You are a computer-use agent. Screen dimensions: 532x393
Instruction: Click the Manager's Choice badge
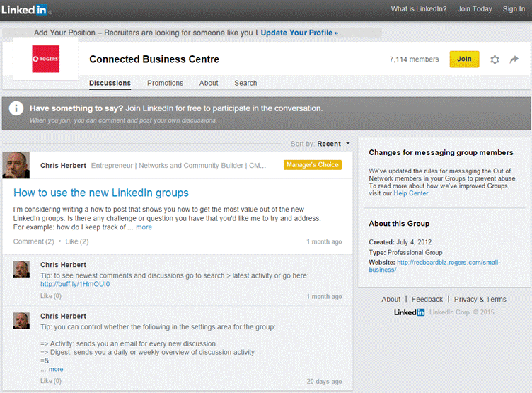point(312,165)
